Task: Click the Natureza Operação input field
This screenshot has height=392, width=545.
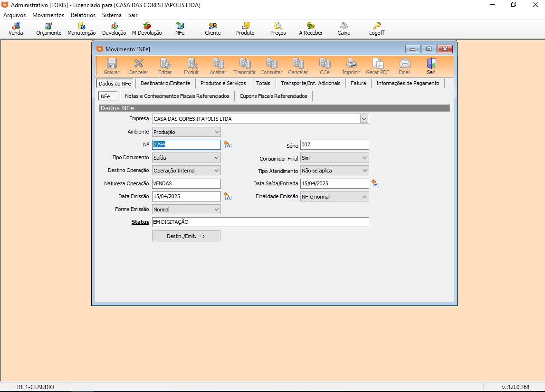Action: (186, 183)
